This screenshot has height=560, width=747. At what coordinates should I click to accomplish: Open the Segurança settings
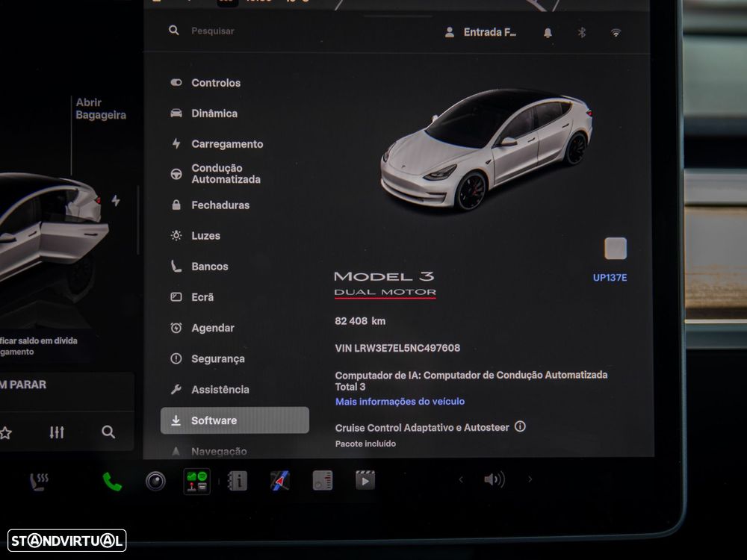(207, 358)
